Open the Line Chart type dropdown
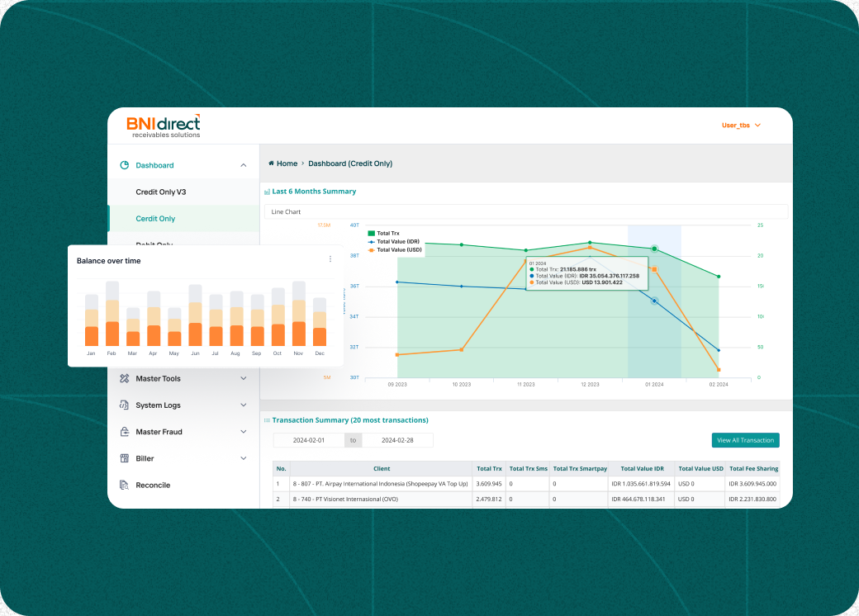Screen dimensions: 859x616 525,212
